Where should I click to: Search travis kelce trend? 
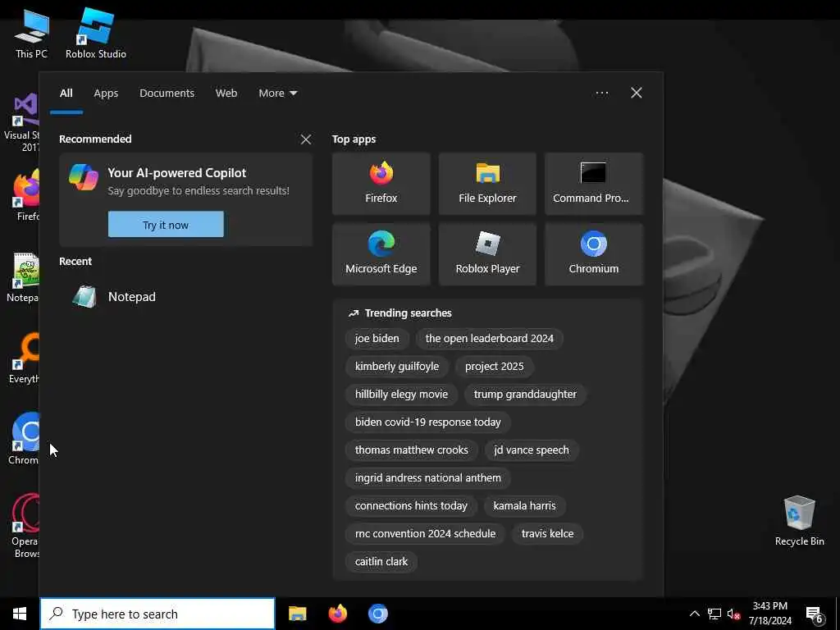pyautogui.click(x=547, y=533)
